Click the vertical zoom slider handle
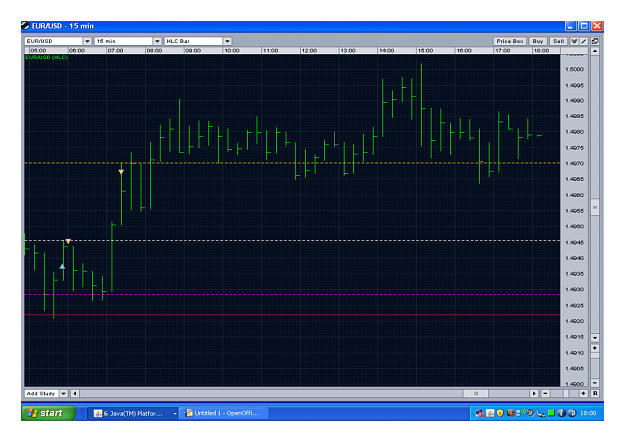The width and height of the screenshot is (625, 442). coord(595,356)
